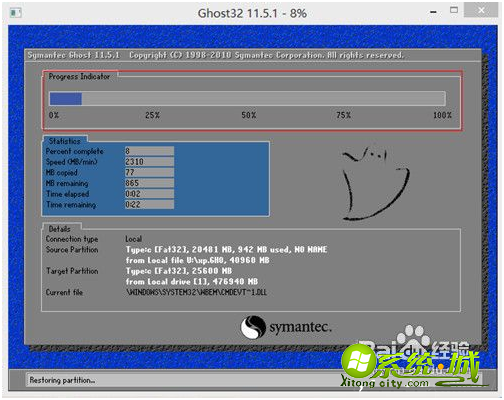Viewport: 504px width, 400px height.
Task: Click the Ghost32 window title bar icon
Action: tap(16, 13)
